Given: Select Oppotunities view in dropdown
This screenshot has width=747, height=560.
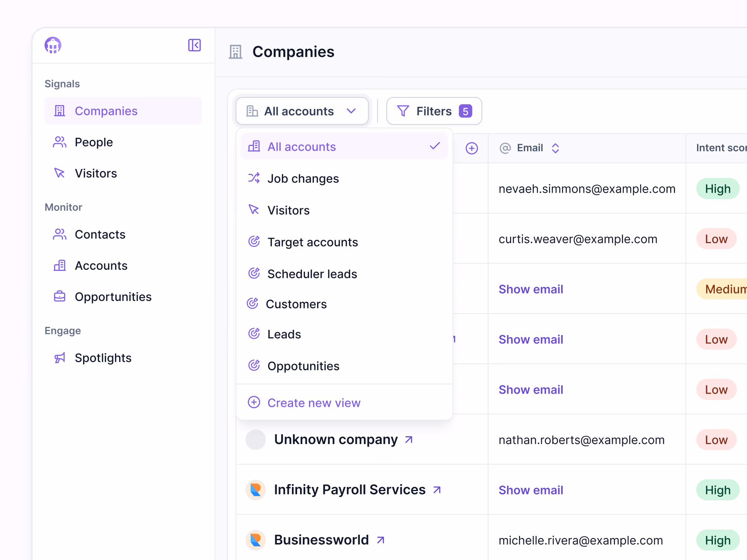Looking at the screenshot, I should pos(344,366).
